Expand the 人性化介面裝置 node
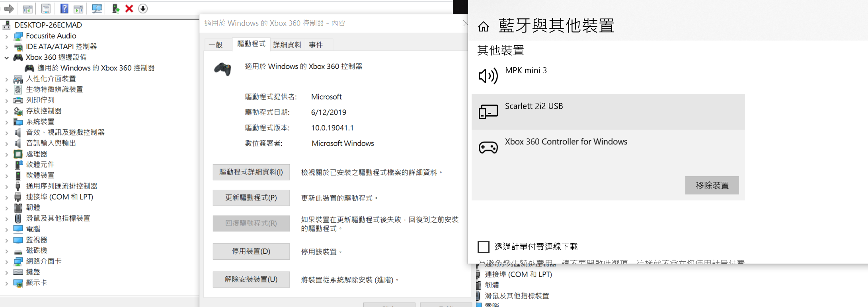This screenshot has height=307, width=868. (x=6, y=79)
